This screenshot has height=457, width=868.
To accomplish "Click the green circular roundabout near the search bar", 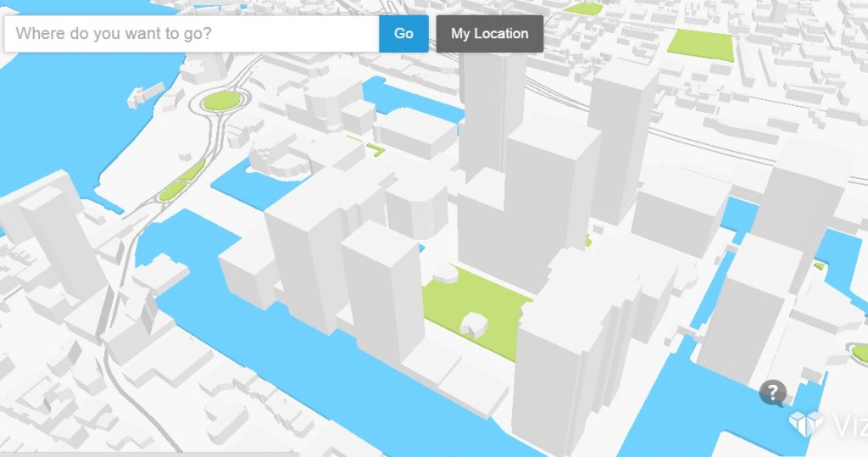I will click(222, 102).
